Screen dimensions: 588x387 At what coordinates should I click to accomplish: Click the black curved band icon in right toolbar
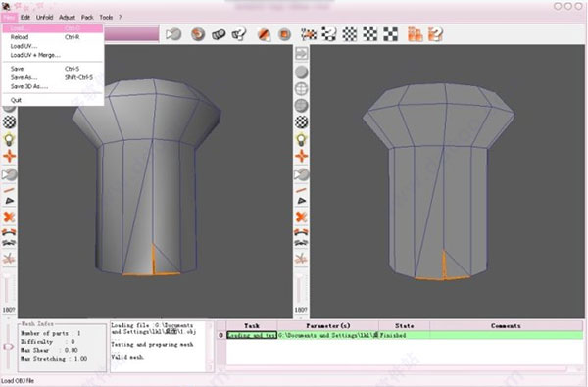coord(301,243)
